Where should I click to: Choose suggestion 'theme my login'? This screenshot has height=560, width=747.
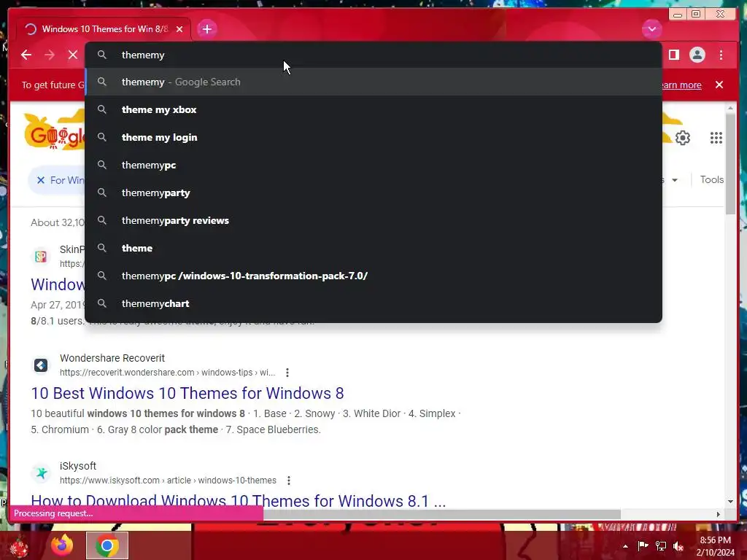(x=373, y=137)
